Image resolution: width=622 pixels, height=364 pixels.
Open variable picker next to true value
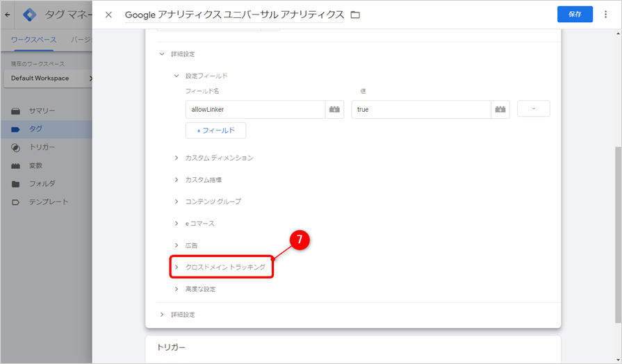[x=500, y=110]
